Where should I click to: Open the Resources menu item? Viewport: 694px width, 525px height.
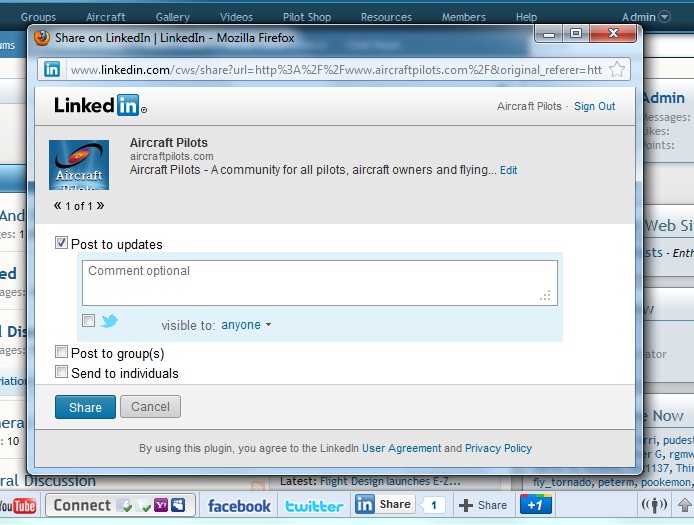[x=386, y=17]
